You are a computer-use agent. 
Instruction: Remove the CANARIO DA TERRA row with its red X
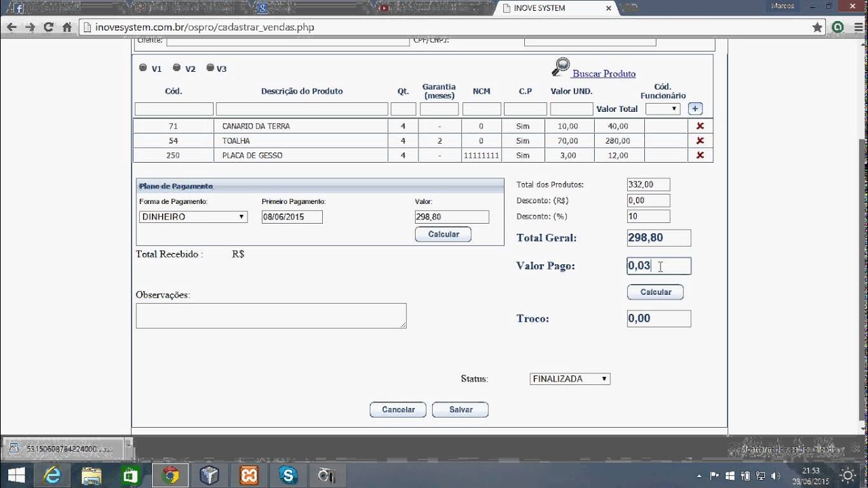click(x=700, y=126)
